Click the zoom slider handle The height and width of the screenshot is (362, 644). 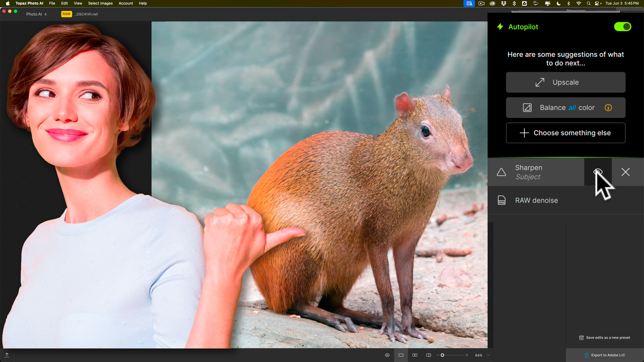point(442,355)
